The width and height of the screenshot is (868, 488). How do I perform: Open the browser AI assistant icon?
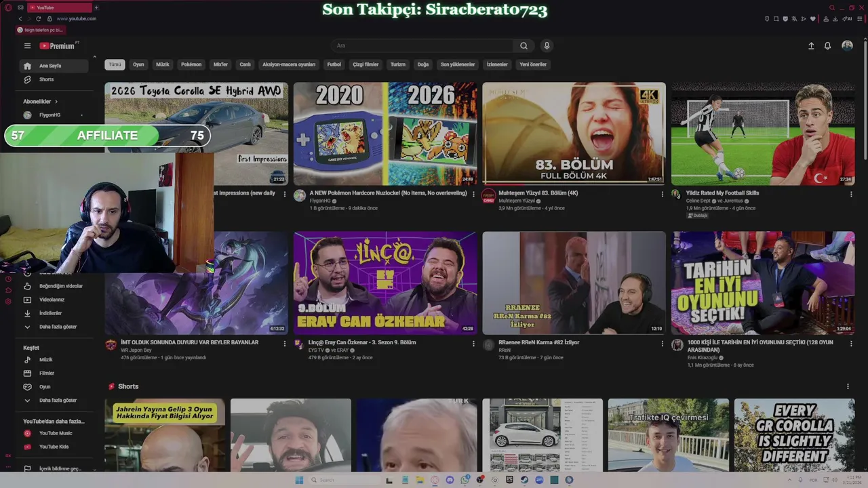[x=847, y=18]
